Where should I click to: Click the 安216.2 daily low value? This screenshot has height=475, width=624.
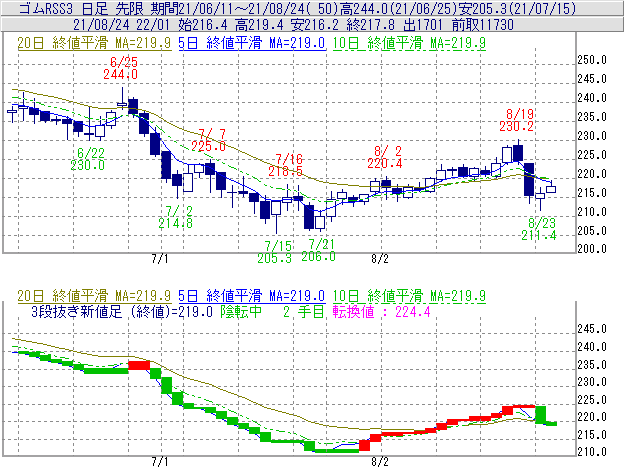click(315, 25)
